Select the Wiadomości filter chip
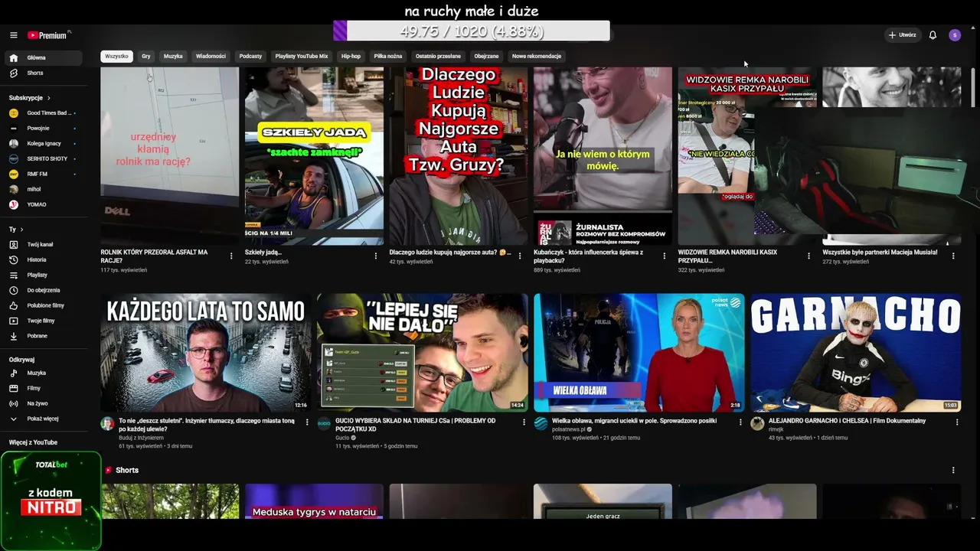Image resolution: width=980 pixels, height=551 pixels. pos(211,56)
